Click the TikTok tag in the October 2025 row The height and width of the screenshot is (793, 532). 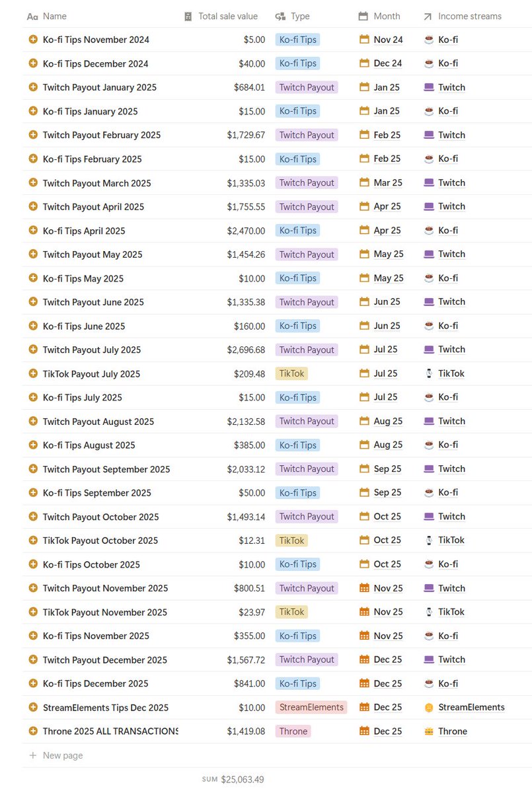click(x=291, y=540)
